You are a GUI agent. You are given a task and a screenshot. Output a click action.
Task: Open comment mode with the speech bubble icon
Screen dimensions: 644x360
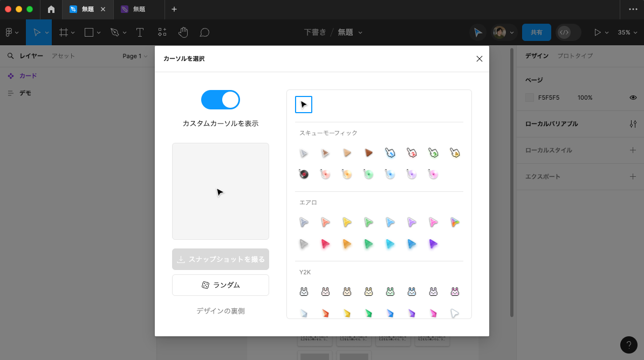[x=204, y=32]
